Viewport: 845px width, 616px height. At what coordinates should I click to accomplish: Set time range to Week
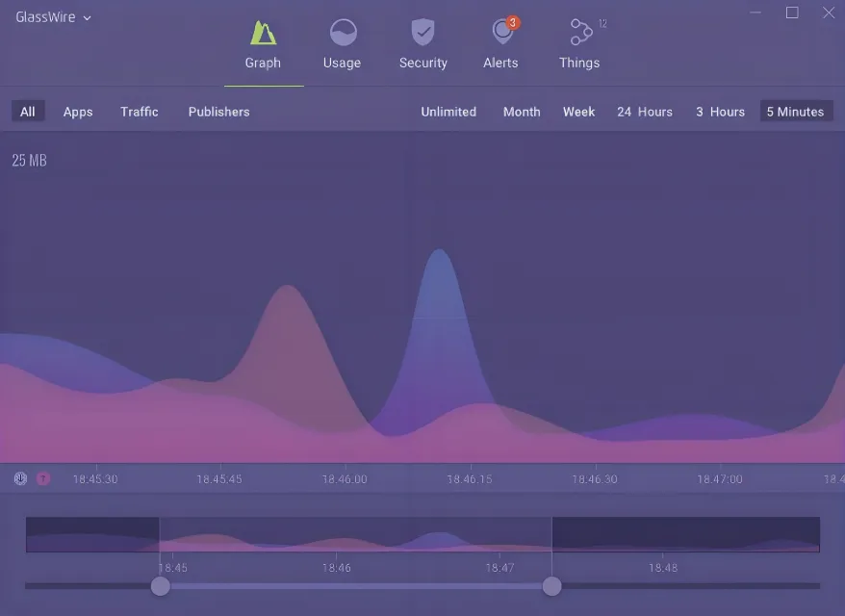pyautogui.click(x=578, y=112)
